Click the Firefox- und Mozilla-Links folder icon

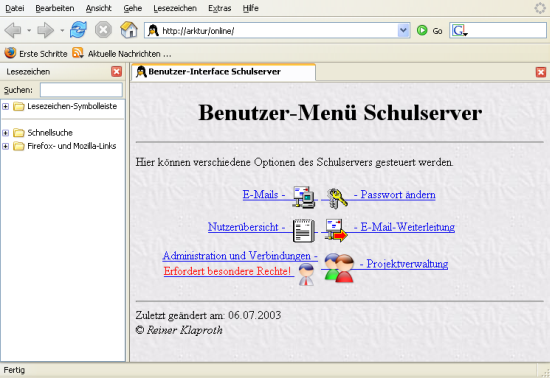(x=18, y=146)
